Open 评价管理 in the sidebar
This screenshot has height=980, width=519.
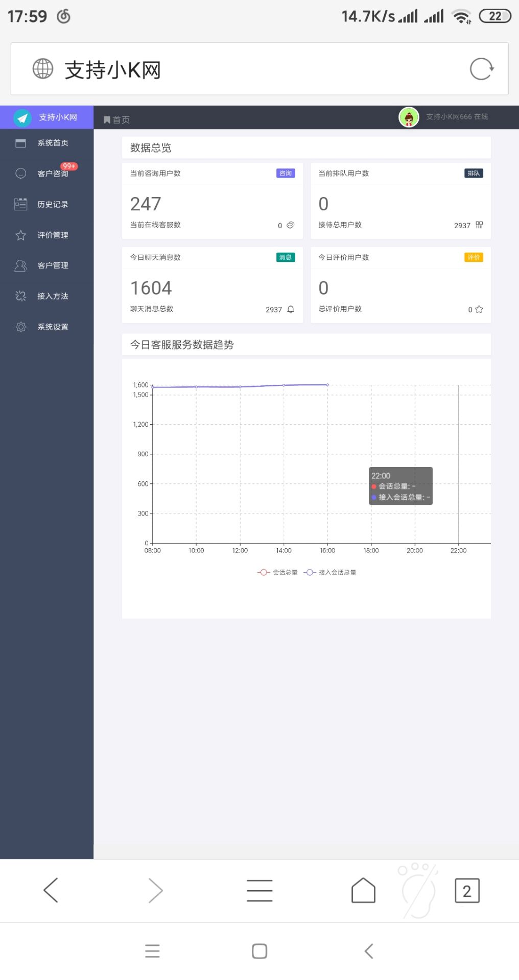[x=46, y=235]
